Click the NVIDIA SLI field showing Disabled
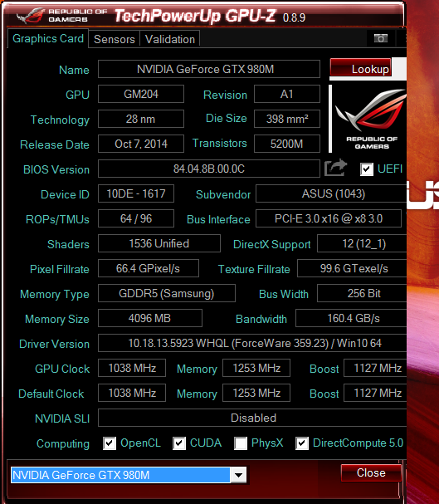 (x=252, y=418)
